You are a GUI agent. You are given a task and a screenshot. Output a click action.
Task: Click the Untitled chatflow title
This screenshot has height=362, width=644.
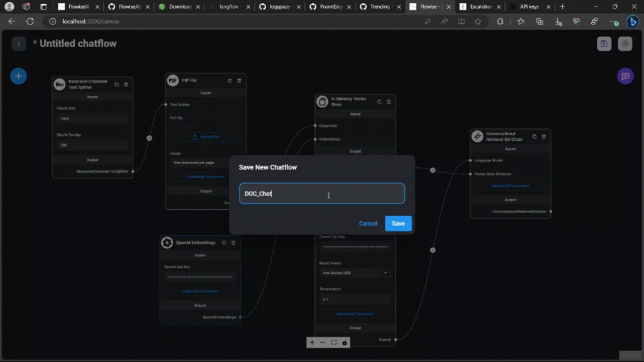coord(77,43)
